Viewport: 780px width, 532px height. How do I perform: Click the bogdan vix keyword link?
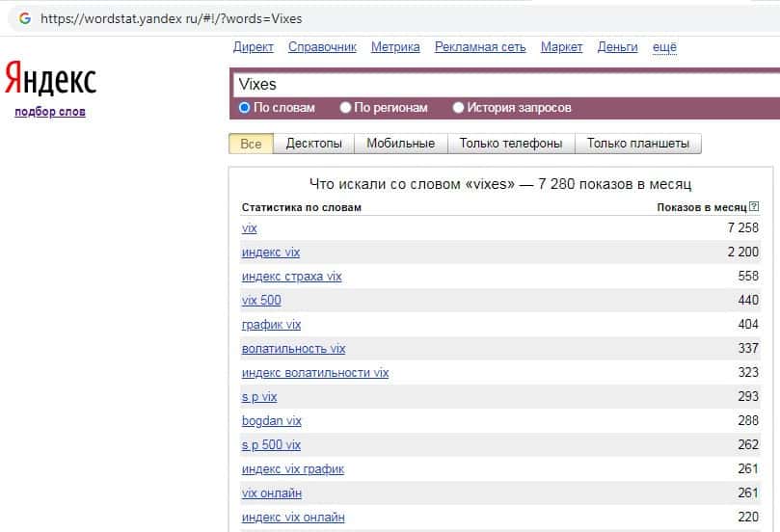click(271, 421)
